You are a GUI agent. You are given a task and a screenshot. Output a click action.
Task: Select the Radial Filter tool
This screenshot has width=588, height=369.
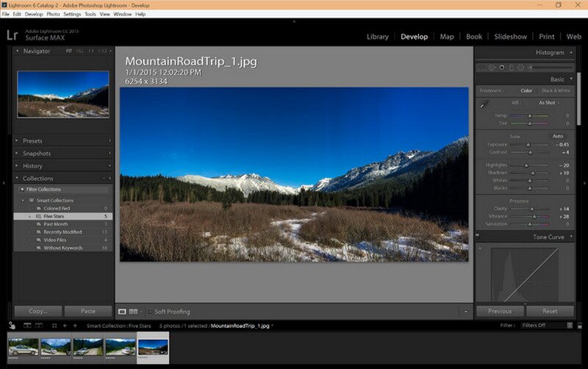tap(521, 68)
